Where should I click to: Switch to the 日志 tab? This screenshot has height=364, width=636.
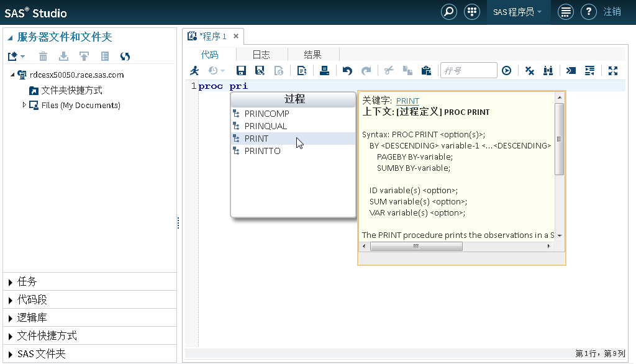[x=261, y=55]
